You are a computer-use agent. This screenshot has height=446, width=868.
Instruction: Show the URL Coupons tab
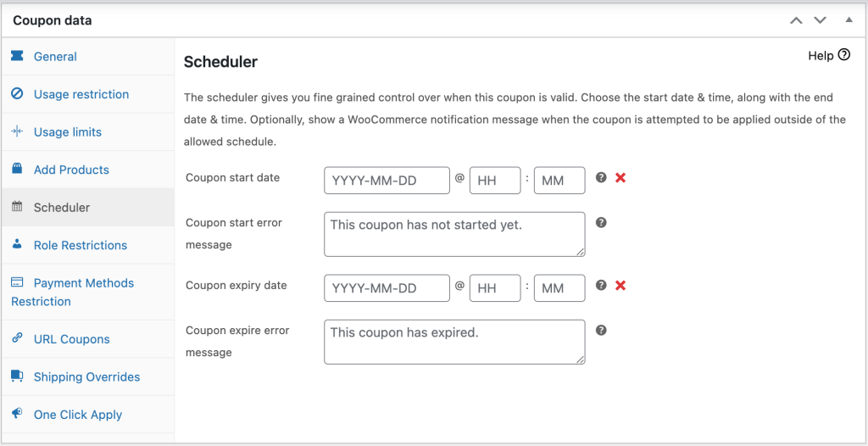[x=71, y=339]
